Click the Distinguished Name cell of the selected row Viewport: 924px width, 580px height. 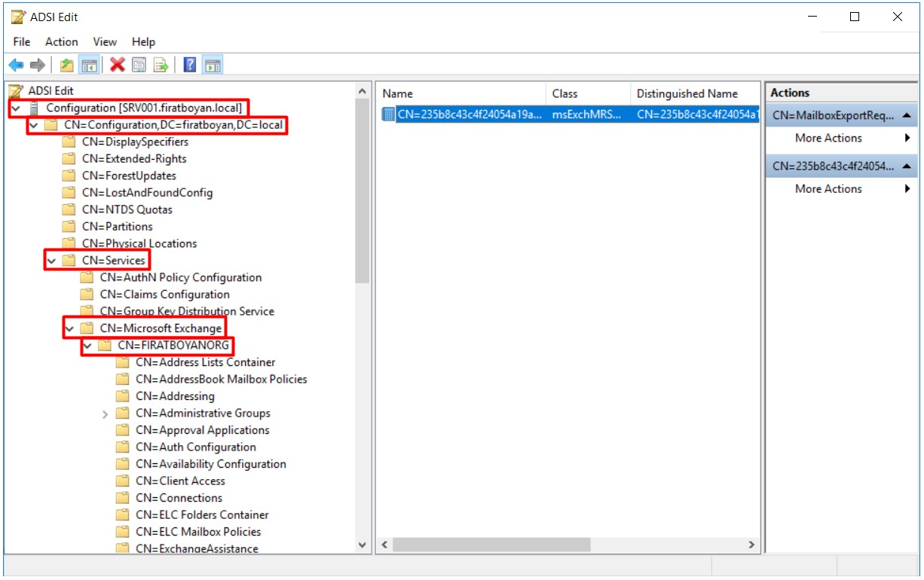tap(696, 114)
